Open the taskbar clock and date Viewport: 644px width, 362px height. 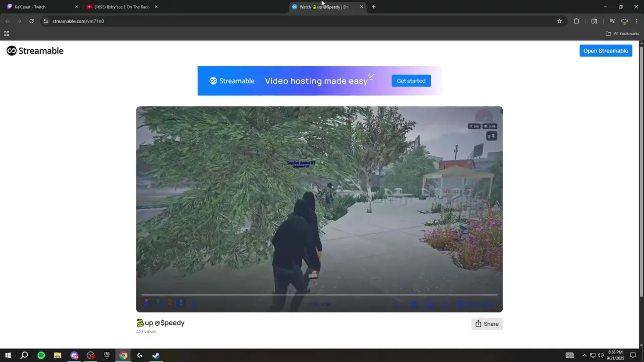pos(615,355)
